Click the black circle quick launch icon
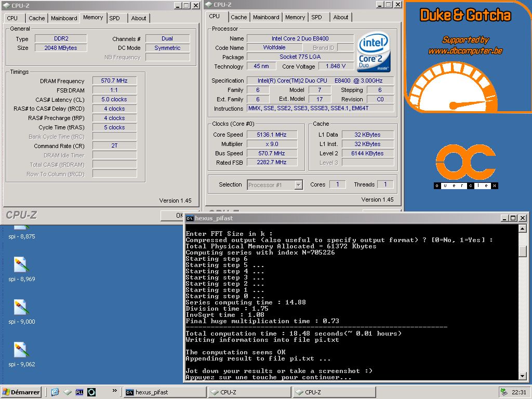 tap(91, 392)
